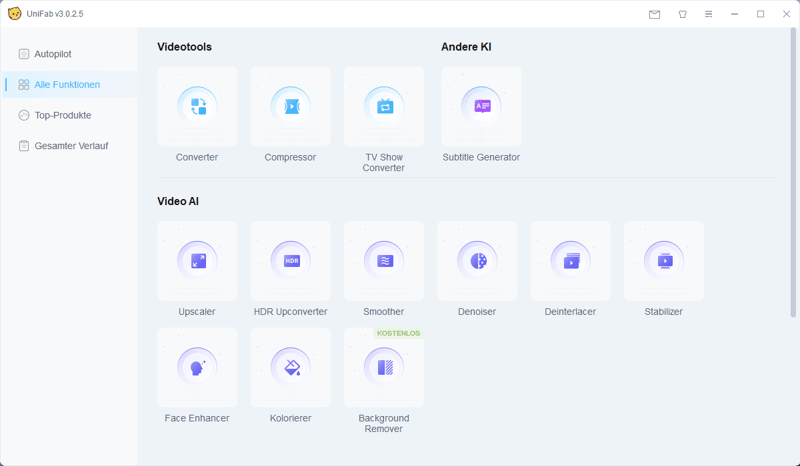Go to Top-Produkte in the sidebar

62,115
